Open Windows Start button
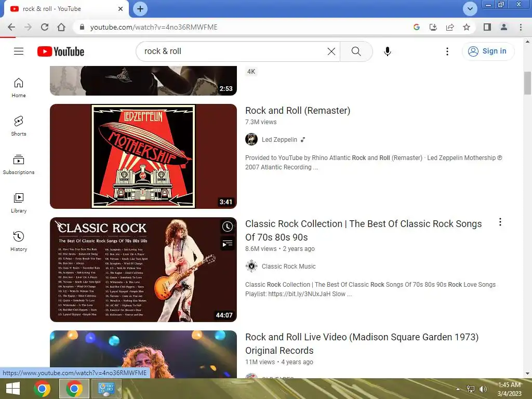This screenshot has height=399, width=532. [13, 389]
